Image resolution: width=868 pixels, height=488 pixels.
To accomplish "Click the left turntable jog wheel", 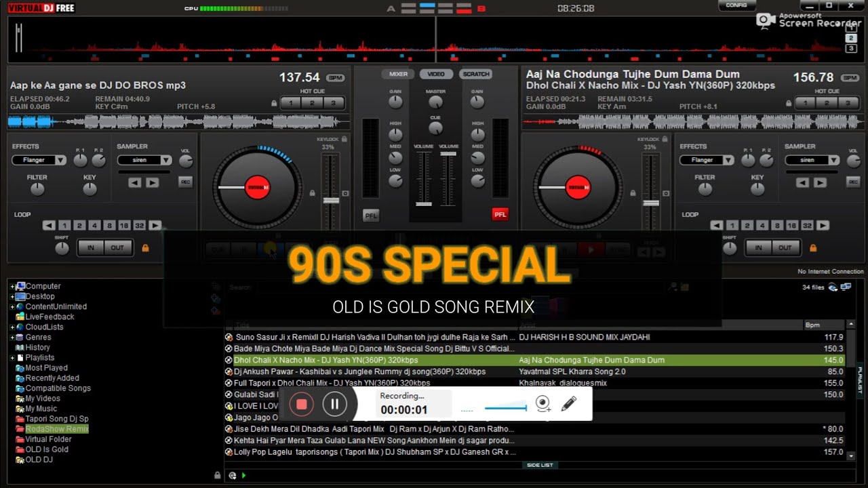I will 257,187.
